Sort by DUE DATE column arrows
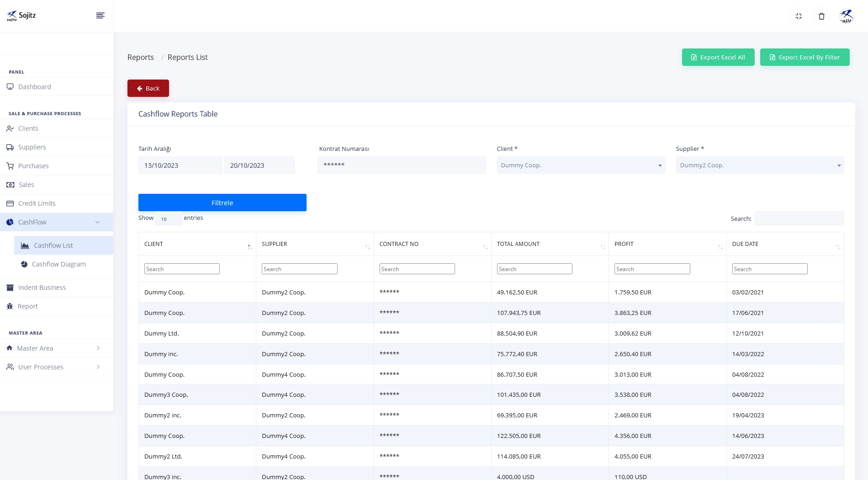The image size is (868, 480). (x=838, y=247)
